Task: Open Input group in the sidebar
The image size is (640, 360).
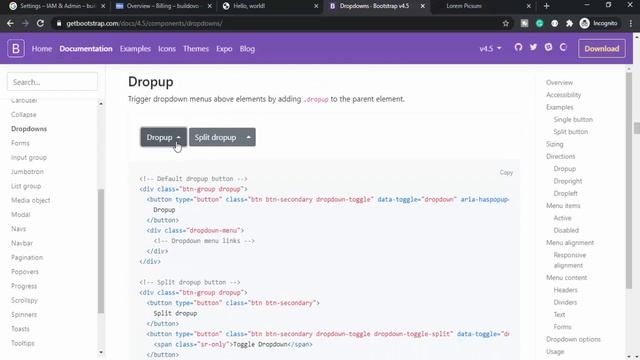Action: (x=29, y=158)
